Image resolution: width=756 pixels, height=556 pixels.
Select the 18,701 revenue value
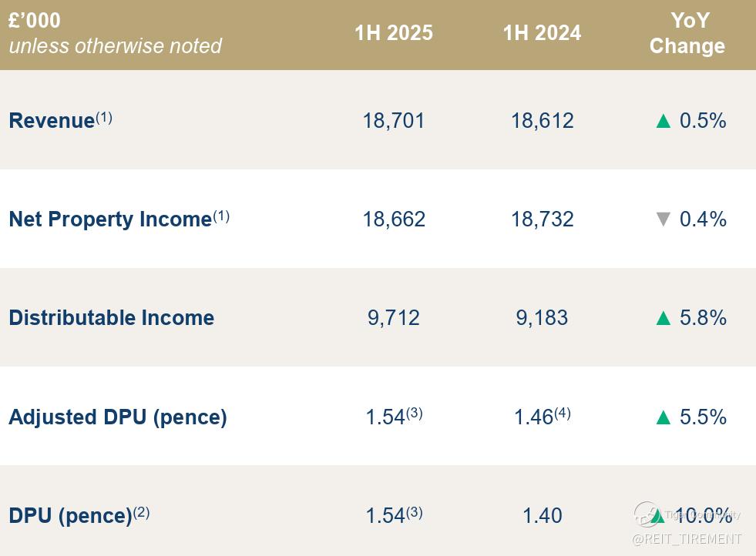[x=394, y=121]
